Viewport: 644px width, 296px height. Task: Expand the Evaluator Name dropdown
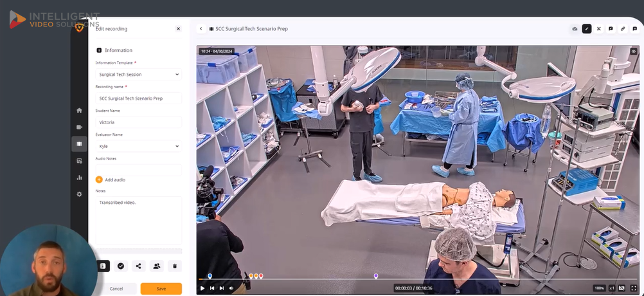[x=138, y=146]
